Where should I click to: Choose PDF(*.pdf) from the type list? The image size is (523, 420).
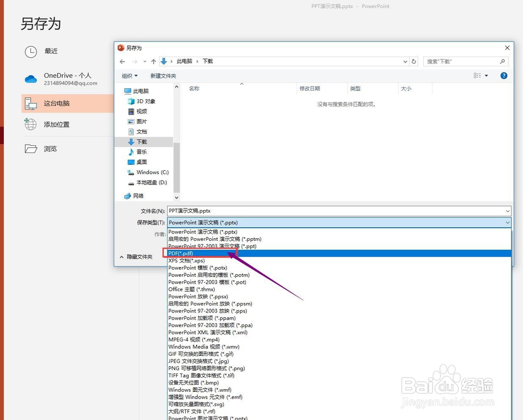(339, 253)
